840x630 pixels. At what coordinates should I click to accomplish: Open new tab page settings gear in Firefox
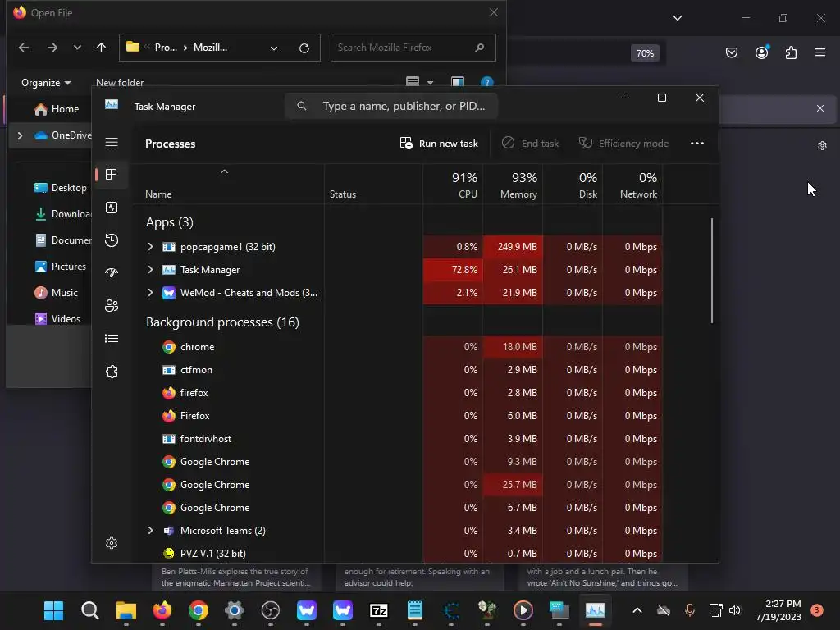tap(822, 146)
